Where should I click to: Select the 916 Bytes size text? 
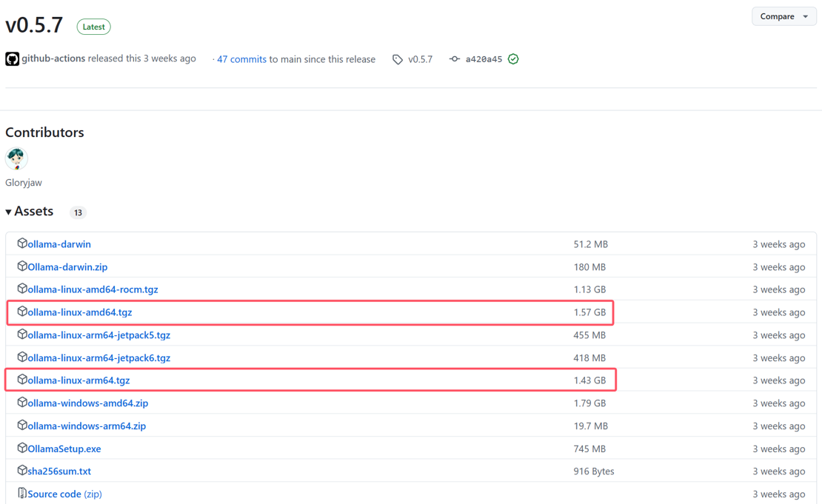click(594, 471)
